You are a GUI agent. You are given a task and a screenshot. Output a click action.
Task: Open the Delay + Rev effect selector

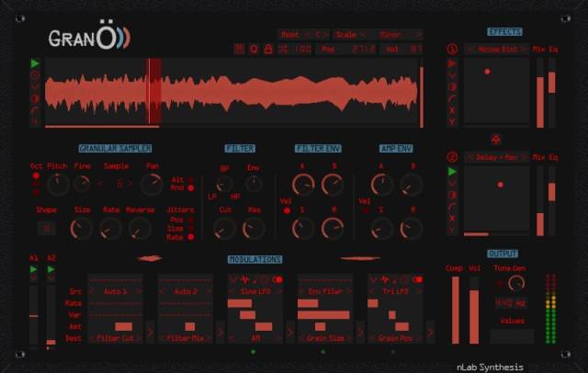point(495,156)
